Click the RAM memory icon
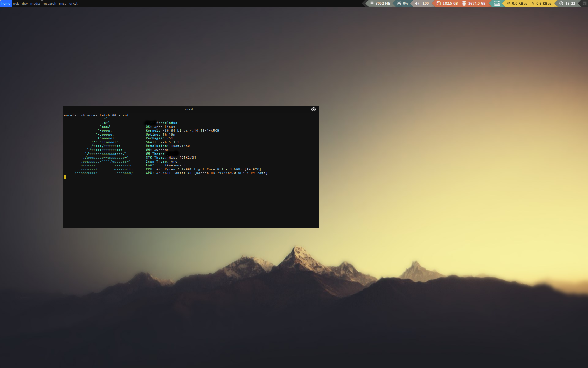Screen dimensions: 588x368 (372, 3)
